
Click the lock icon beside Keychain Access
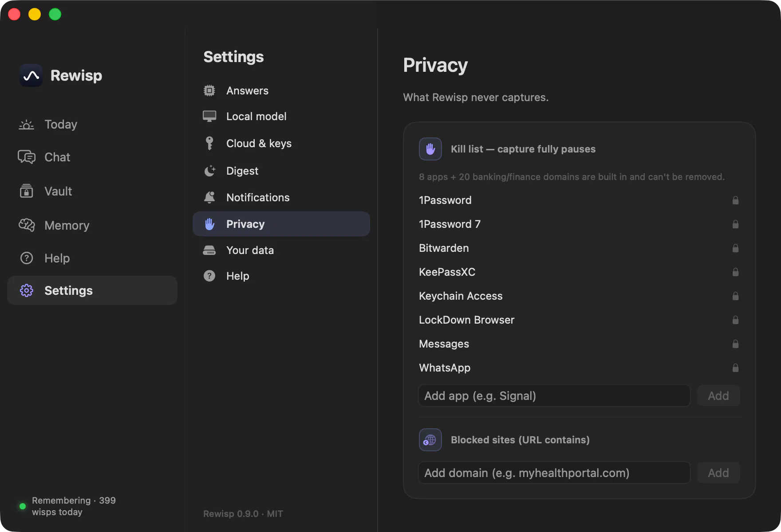pos(735,296)
